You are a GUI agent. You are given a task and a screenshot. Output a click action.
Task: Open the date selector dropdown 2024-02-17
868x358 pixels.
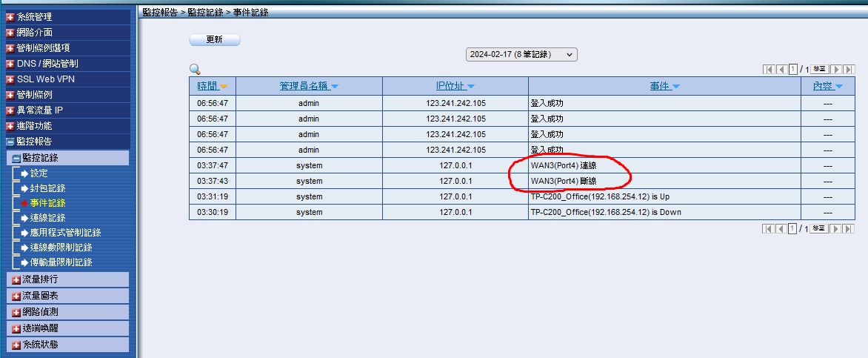tap(521, 55)
